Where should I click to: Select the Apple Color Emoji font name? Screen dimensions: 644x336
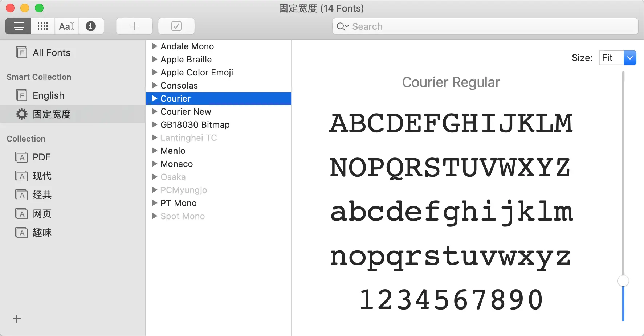[x=197, y=73]
